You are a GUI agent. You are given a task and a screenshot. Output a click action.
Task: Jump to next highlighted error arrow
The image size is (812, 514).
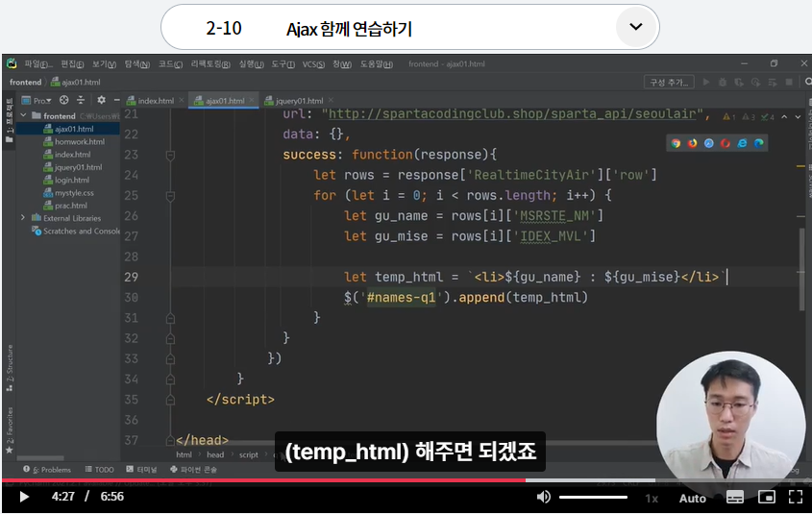798,117
